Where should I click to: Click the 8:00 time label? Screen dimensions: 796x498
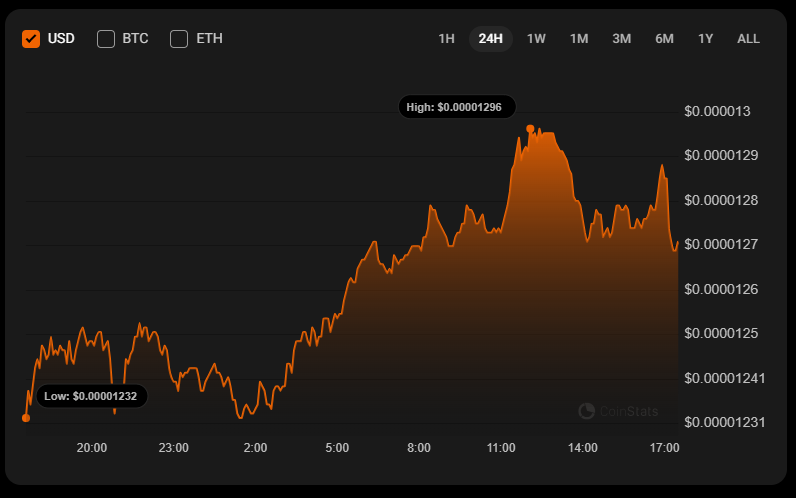tap(419, 448)
